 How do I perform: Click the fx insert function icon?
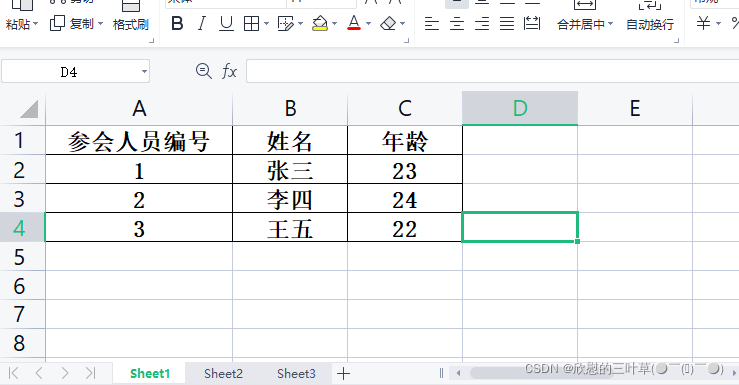click(x=229, y=71)
